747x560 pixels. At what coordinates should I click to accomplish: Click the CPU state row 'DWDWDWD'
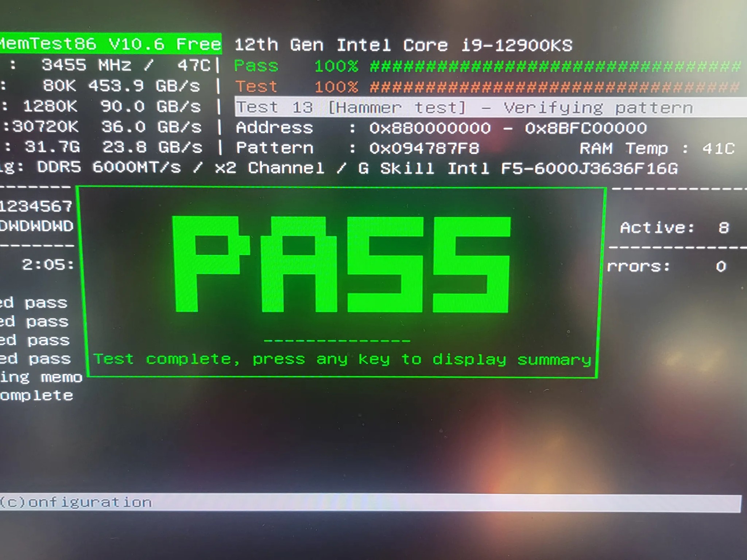pyautogui.click(x=36, y=226)
